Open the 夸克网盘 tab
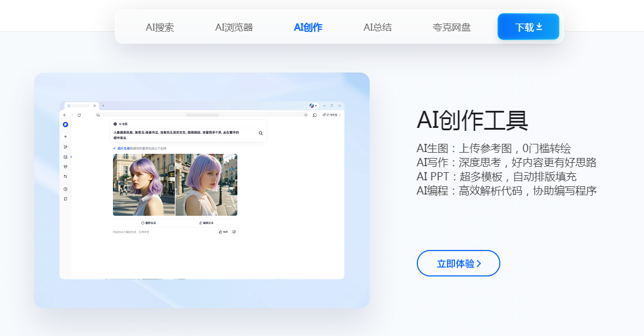The height and width of the screenshot is (336, 644). point(452,27)
